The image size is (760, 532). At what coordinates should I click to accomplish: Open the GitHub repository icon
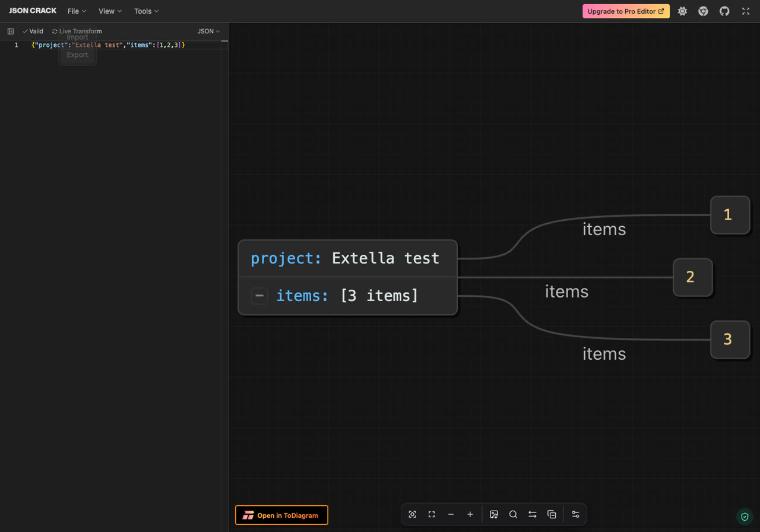[724, 11]
